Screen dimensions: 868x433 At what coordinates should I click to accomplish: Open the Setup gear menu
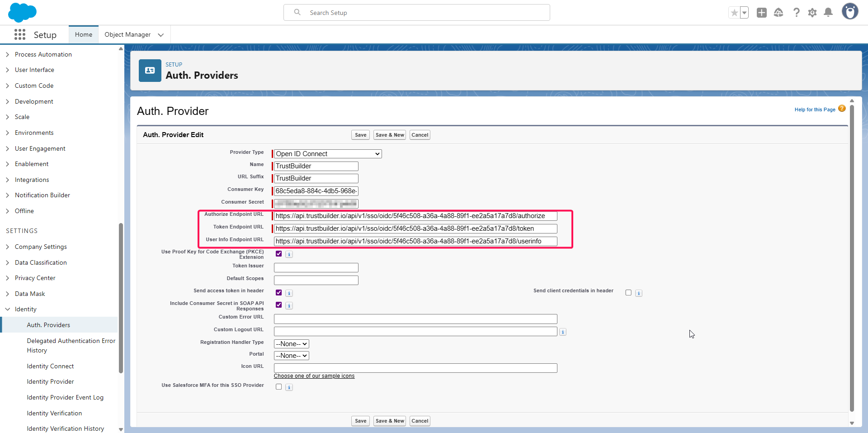[x=812, y=13]
